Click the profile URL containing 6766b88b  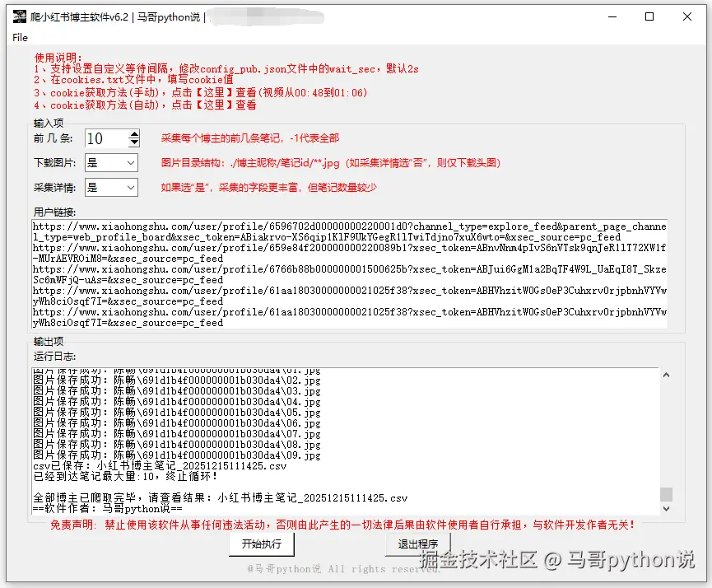pos(350,274)
